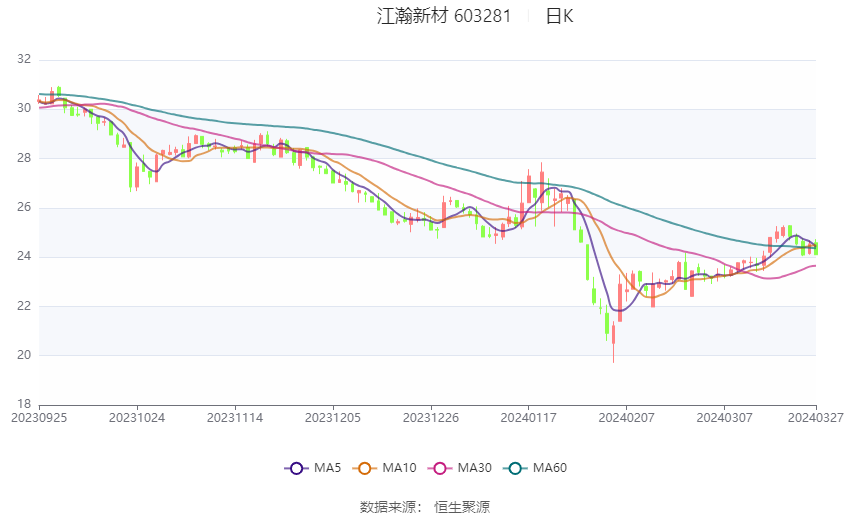Click the pink MA30 legend circle marker
The width and height of the screenshot is (850, 517).
coord(438,468)
